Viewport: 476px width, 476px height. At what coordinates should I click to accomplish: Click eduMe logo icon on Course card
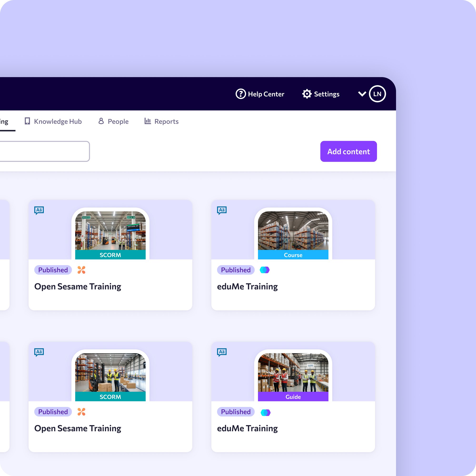coord(265,270)
